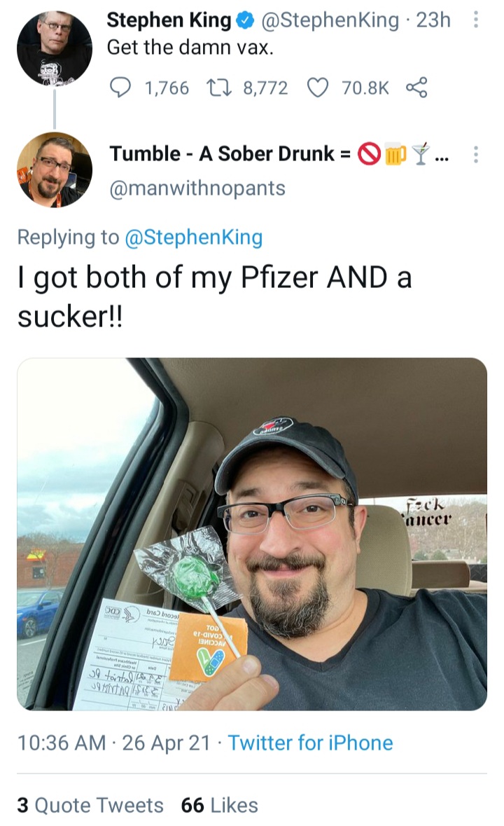Image resolution: width=504 pixels, height=826 pixels.
Task: Open Twitter for iPhone source link
Action: [310, 743]
